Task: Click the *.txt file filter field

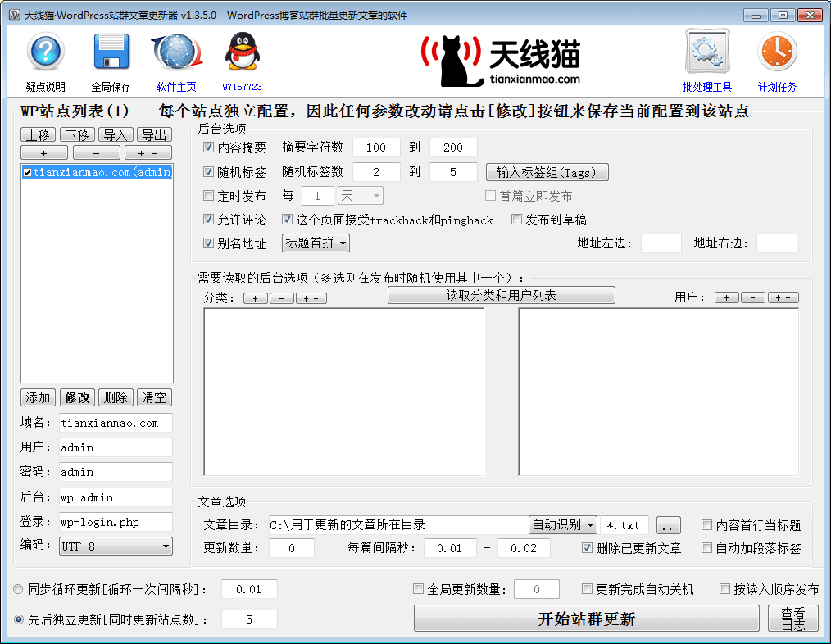Action: coord(624,525)
